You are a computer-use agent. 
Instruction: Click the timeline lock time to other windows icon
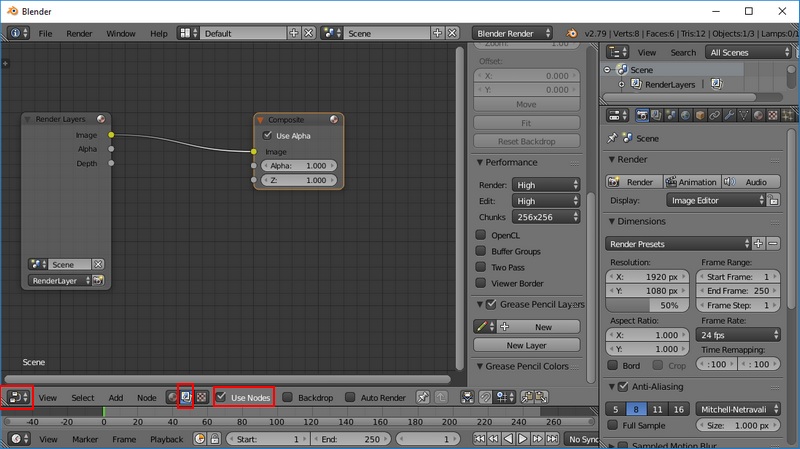[215, 439]
